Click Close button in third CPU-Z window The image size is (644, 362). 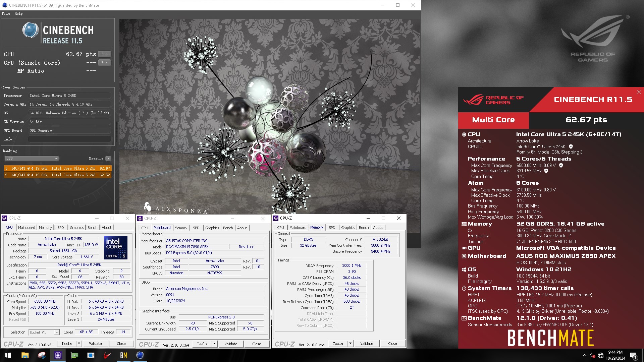pyautogui.click(x=392, y=344)
